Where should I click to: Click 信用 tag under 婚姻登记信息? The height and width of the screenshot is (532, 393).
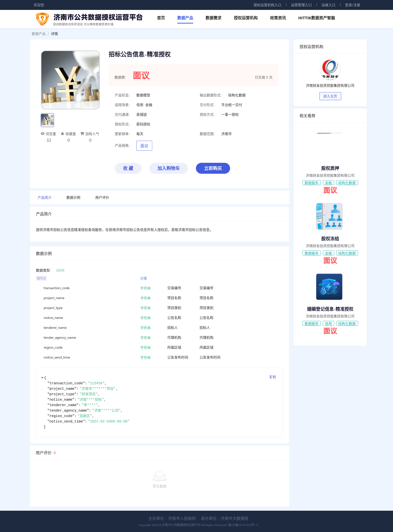point(329,324)
